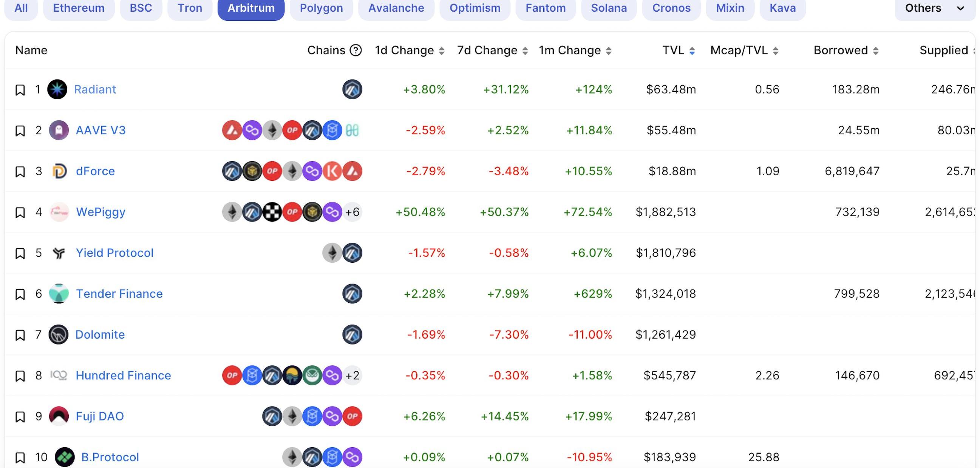Click the B.Protocol logo icon
This screenshot has width=980, height=468.
[65, 457]
